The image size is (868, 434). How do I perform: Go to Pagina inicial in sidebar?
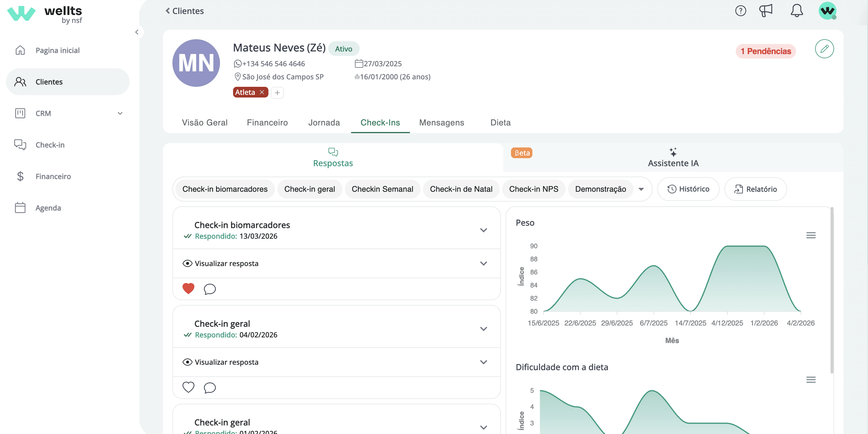point(68,50)
